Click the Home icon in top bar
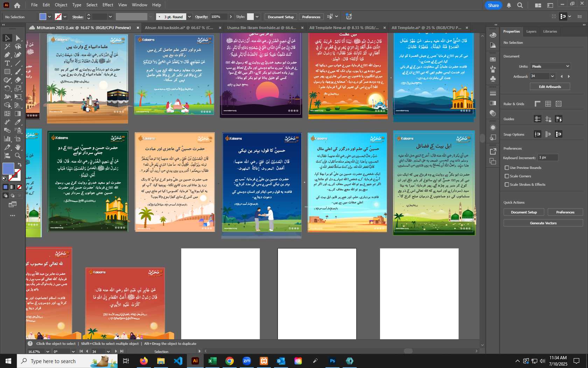 [x=17, y=5]
